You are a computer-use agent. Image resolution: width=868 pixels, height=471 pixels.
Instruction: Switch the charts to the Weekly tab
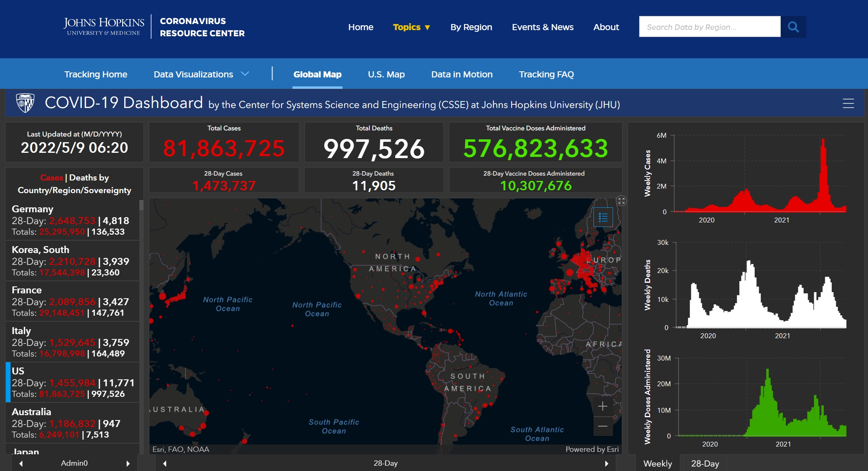(657, 464)
